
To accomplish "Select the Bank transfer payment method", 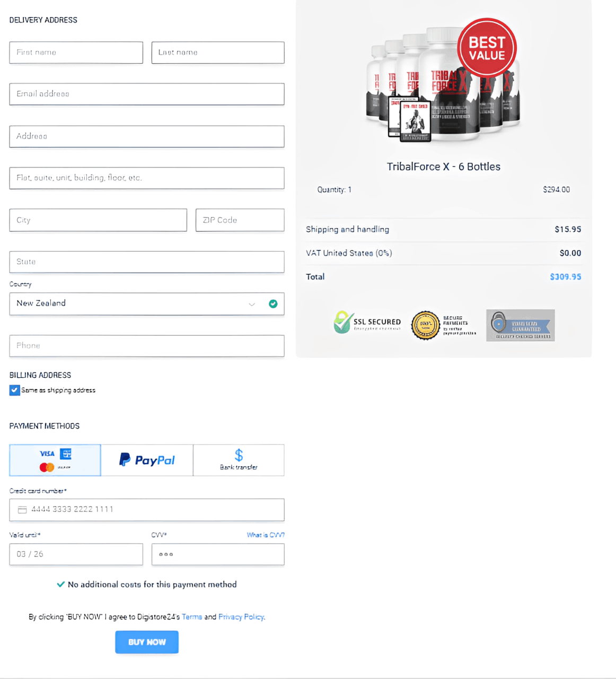I will 239,460.
